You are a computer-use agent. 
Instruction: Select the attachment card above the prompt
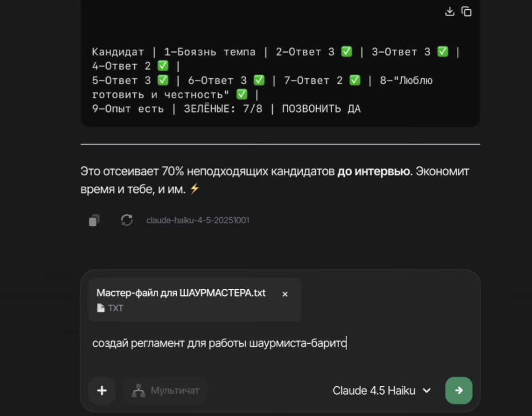[x=195, y=299]
